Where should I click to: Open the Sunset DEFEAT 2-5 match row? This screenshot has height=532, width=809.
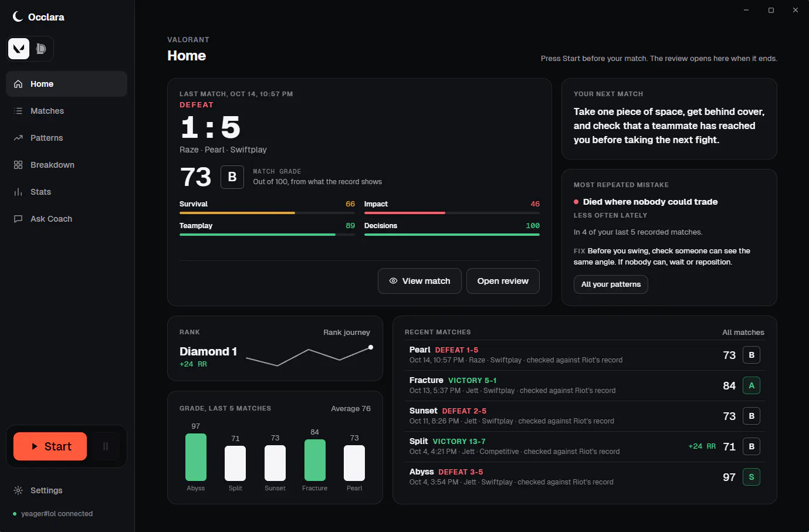tap(584, 416)
